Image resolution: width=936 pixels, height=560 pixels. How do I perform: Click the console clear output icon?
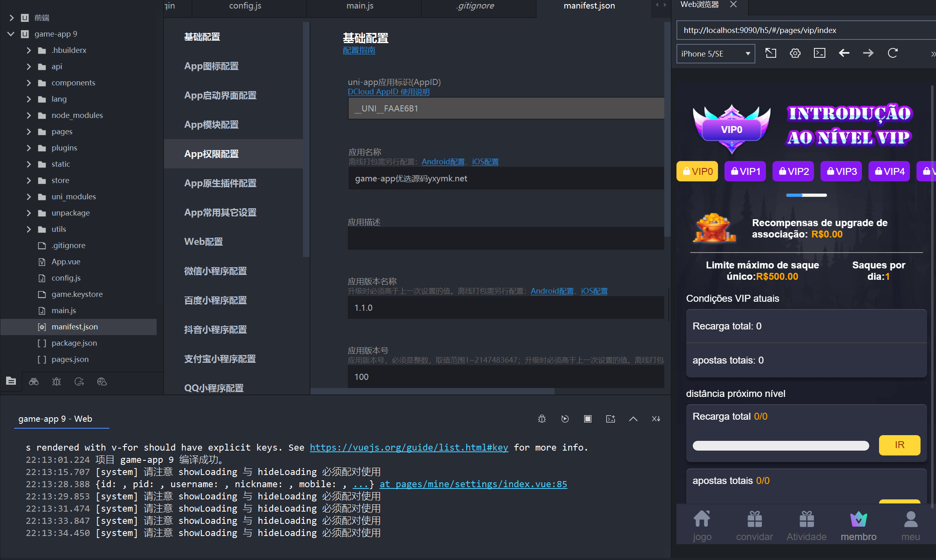click(x=656, y=419)
